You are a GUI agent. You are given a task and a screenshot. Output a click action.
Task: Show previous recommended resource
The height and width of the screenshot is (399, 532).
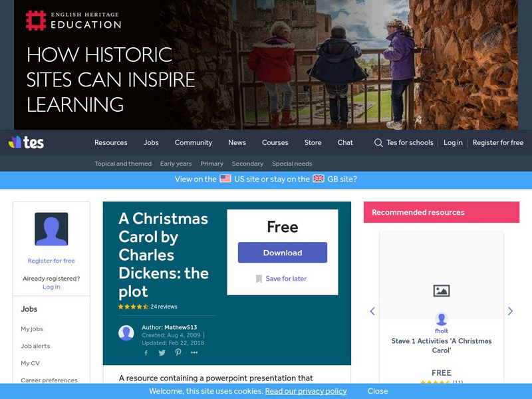372,310
